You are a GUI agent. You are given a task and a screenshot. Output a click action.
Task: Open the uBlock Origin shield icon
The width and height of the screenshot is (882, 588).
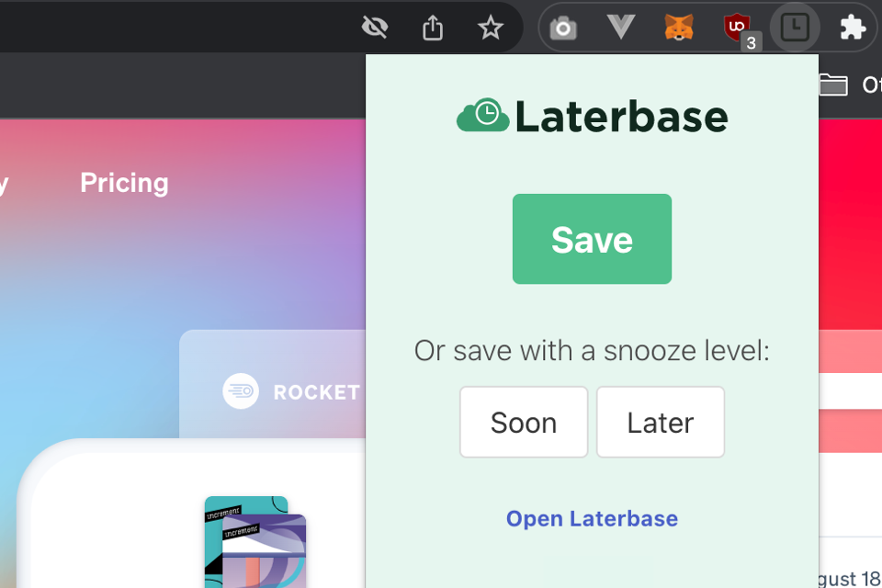click(x=735, y=25)
